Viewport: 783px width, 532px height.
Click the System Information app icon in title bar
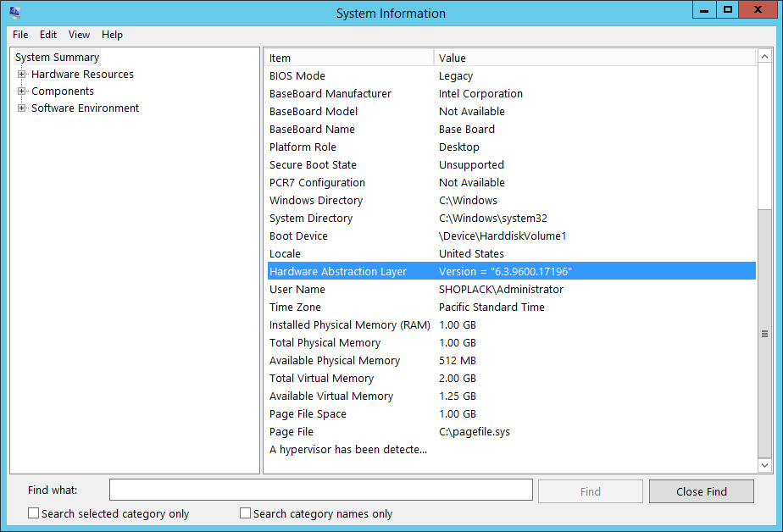(x=14, y=12)
